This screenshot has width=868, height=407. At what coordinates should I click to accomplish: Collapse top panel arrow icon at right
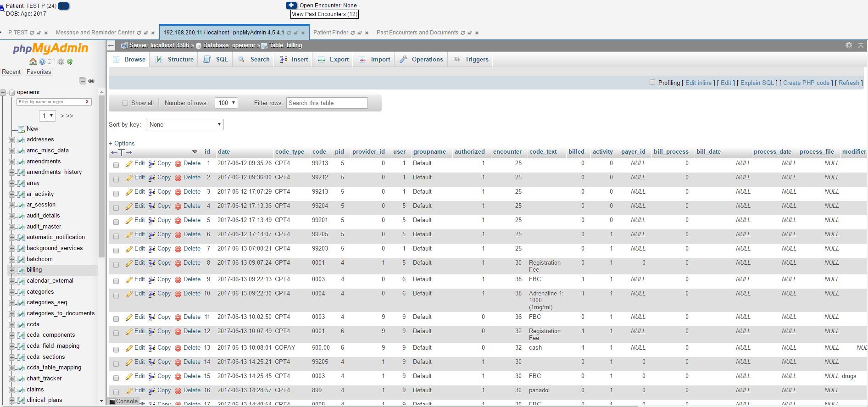(x=861, y=45)
